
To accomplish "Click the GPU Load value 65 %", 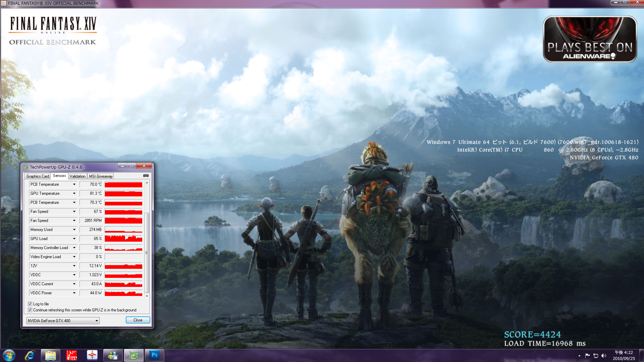I will tap(91, 239).
